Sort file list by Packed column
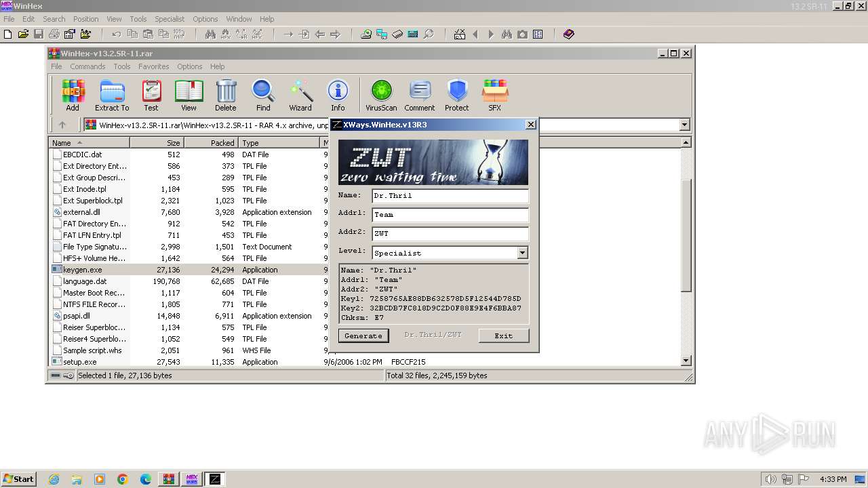This screenshot has height=488, width=868. 211,143
